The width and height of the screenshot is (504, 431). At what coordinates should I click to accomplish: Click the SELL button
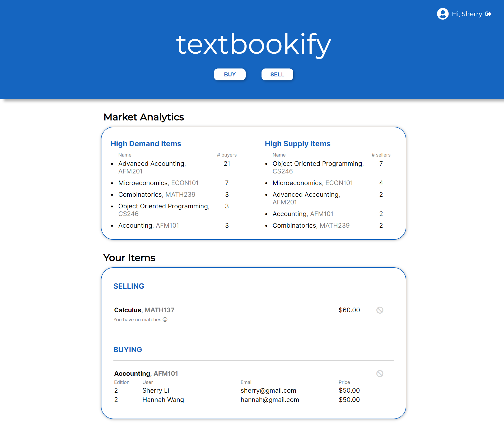(277, 74)
